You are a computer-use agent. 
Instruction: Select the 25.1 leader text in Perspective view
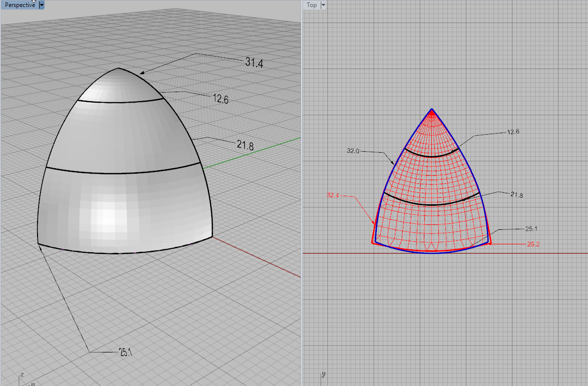pos(126,352)
